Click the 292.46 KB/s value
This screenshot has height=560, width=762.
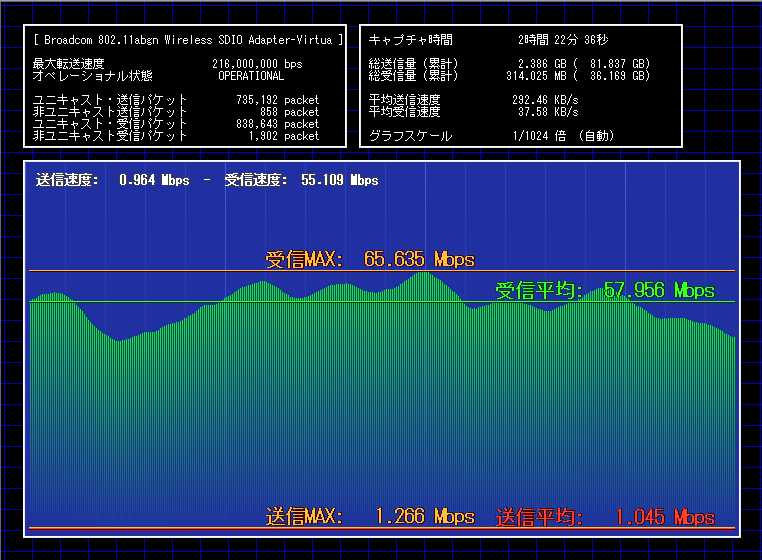(x=545, y=100)
